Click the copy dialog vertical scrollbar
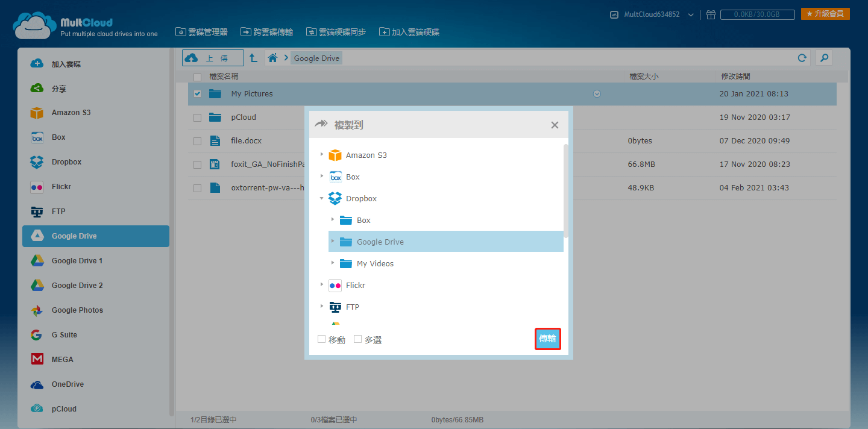 565,190
